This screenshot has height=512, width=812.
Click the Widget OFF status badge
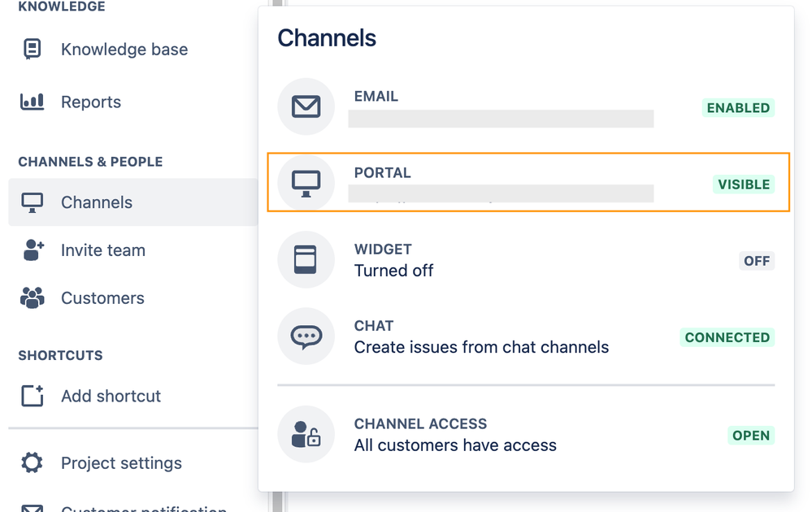(757, 261)
